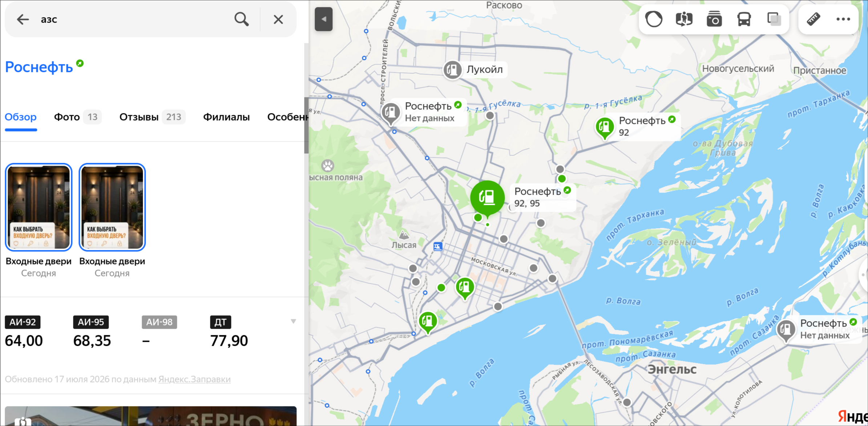Screen dimensions: 868x426
Task: Click the Пристанное map label
Action: 820,70
